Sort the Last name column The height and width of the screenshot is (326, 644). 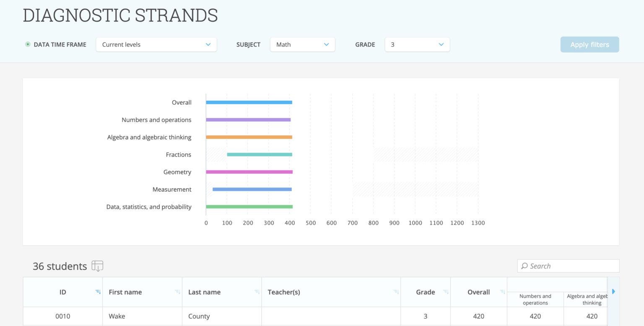(257, 292)
